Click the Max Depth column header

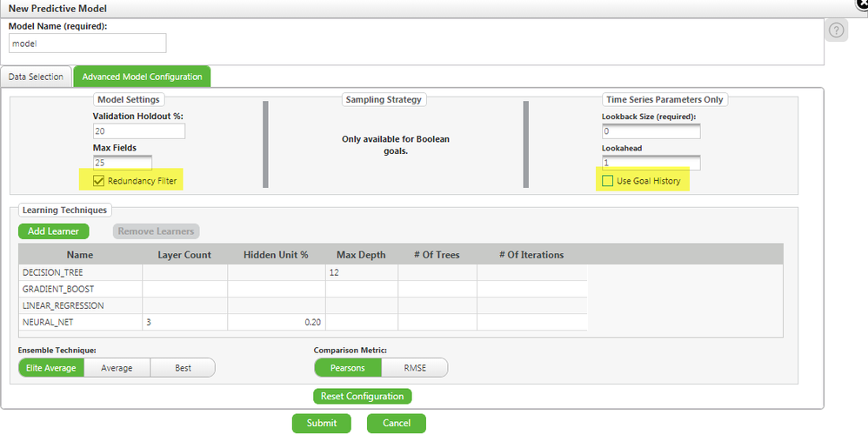[x=361, y=255]
